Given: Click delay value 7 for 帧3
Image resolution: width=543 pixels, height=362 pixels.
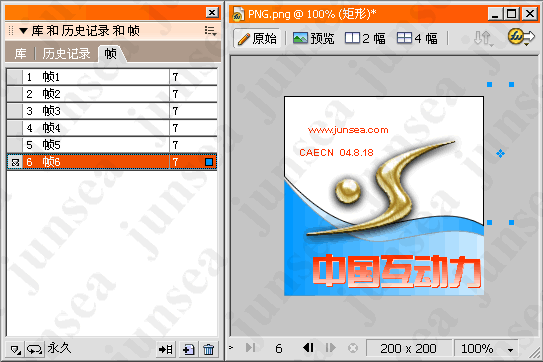Looking at the screenshot, I should coord(176,111).
